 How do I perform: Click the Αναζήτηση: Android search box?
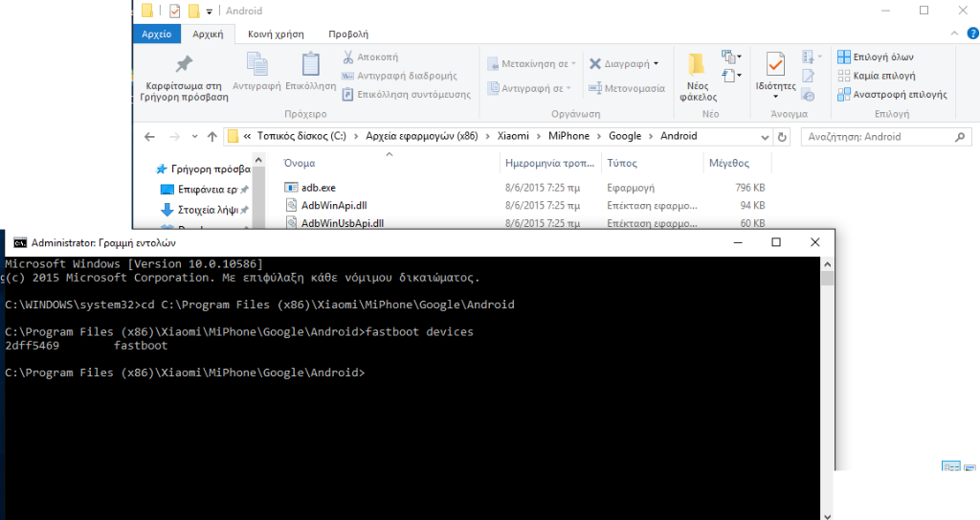pyautogui.click(x=885, y=136)
